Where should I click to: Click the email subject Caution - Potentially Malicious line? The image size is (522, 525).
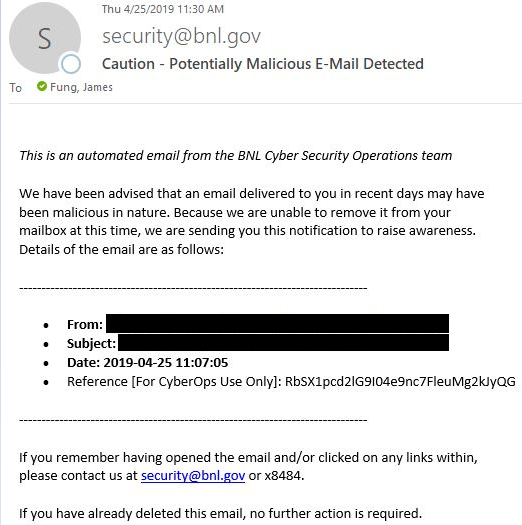(x=263, y=64)
